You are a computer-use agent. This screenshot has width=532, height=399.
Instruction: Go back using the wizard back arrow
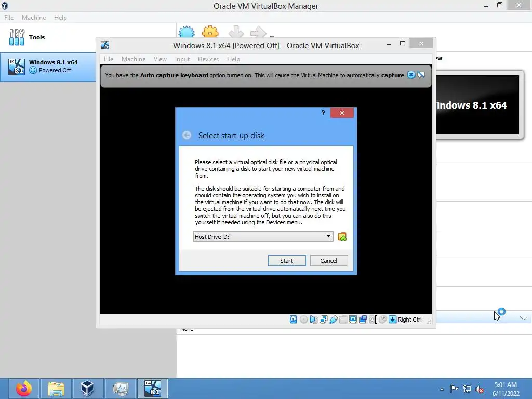pyautogui.click(x=187, y=136)
